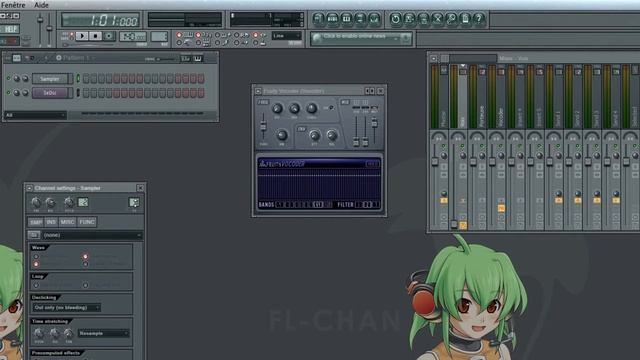640x360 pixels.
Task: Open the Aide menu
Action: pos(41,5)
